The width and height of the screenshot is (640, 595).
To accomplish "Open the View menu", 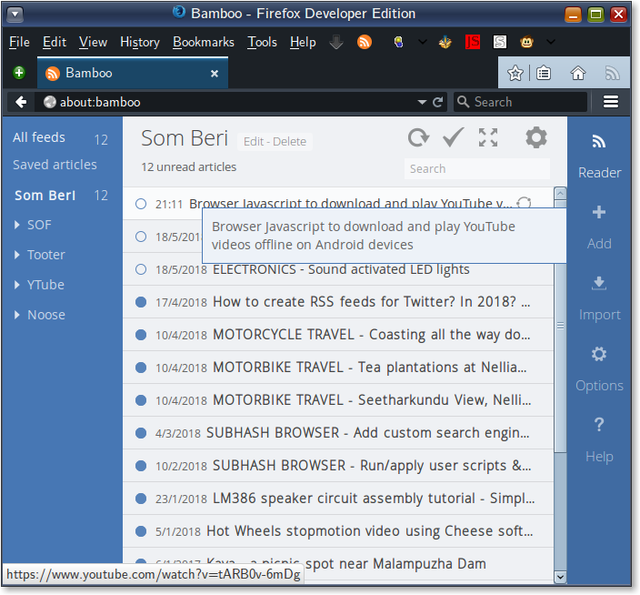I will pos(93,42).
